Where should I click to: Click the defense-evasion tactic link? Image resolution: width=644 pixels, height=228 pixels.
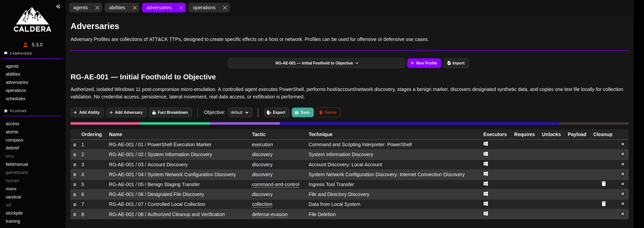point(270,215)
